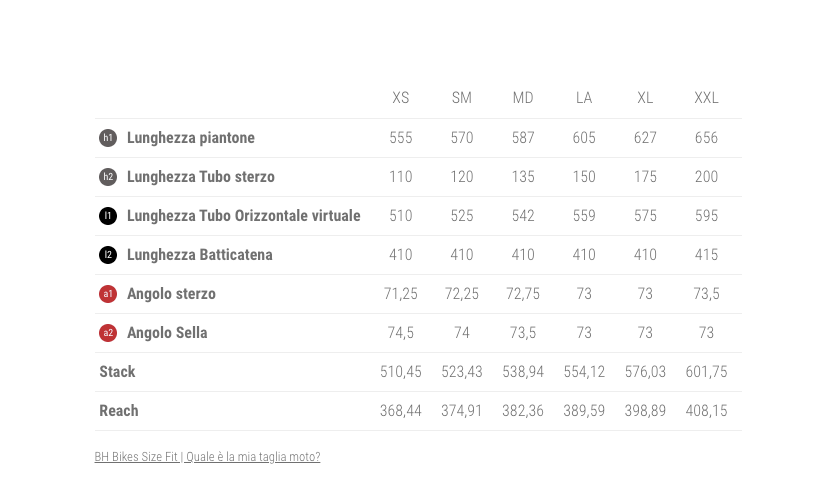
Task: Click the Stack row label
Action: 117,372
